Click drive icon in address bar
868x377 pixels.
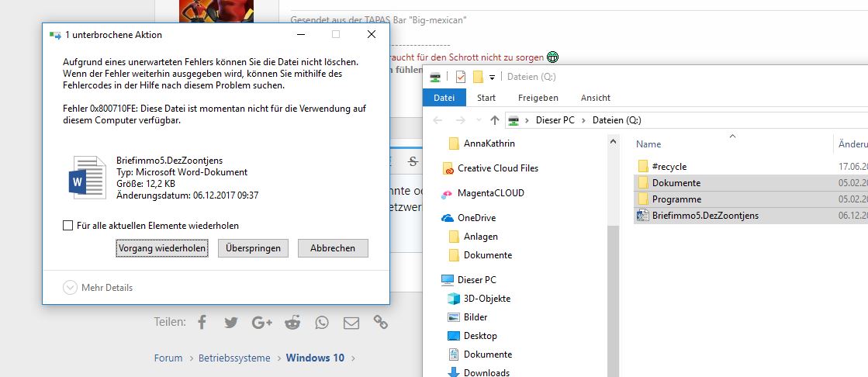pos(514,120)
